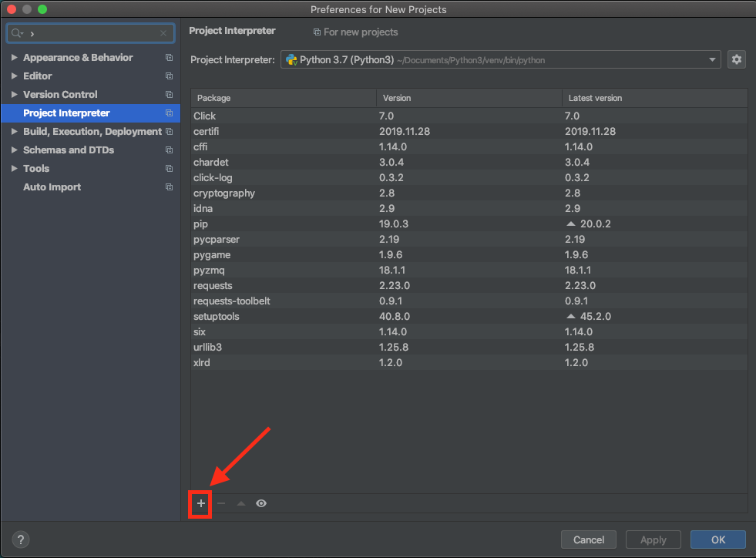Image resolution: width=756 pixels, height=558 pixels.
Task: Click the Cancel button
Action: pos(588,540)
